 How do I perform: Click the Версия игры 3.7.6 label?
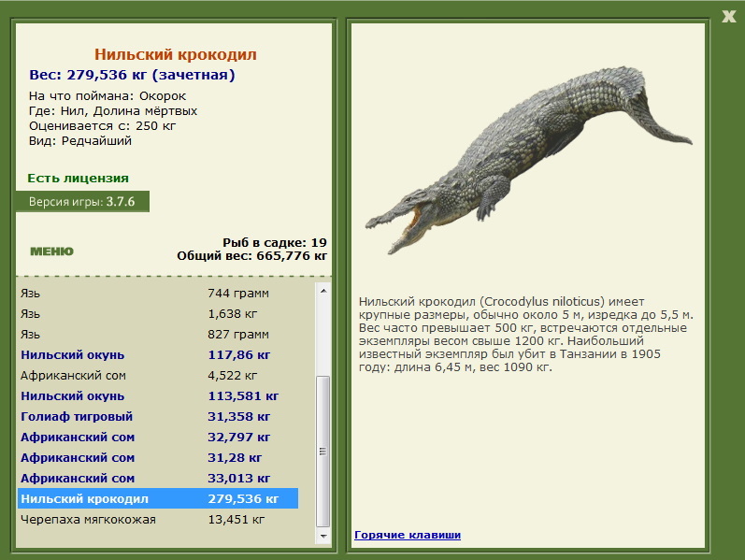[x=82, y=202]
